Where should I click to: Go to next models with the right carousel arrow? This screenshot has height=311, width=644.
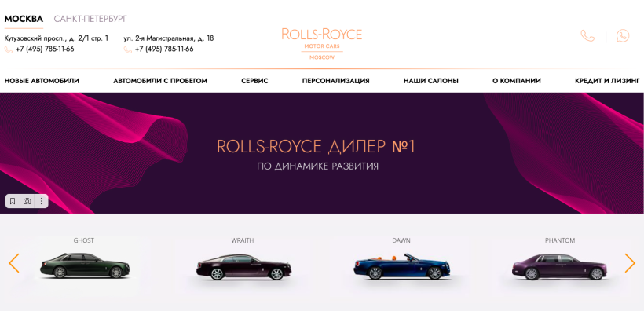(x=630, y=263)
